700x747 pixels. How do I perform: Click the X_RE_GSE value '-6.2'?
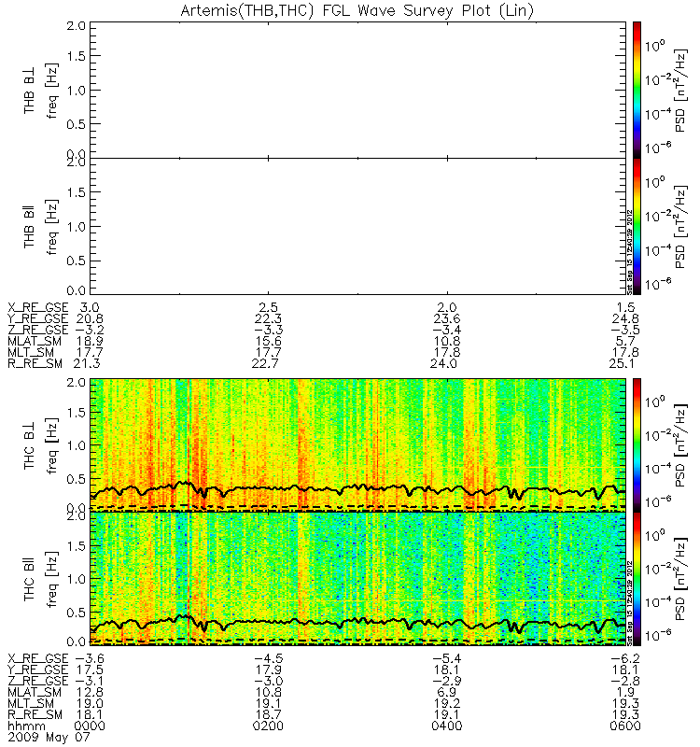click(625, 658)
